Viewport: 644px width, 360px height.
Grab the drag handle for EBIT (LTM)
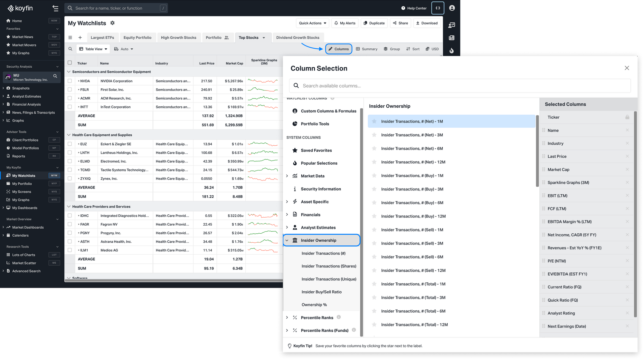pos(544,196)
